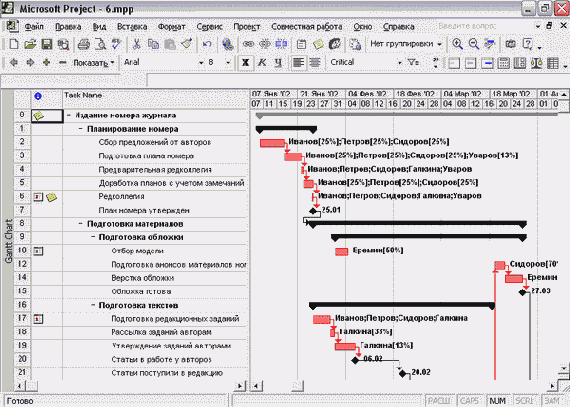Screen dimensions: 570x407
Task: Toggle italic formatting button
Action: click(261, 63)
